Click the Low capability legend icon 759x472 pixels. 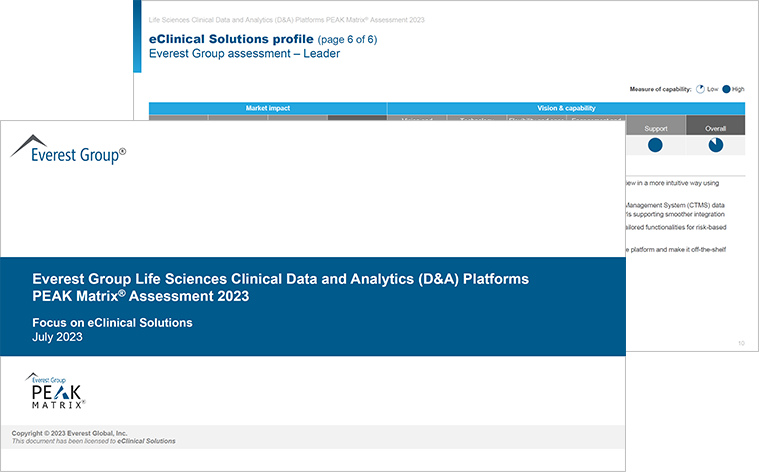[x=701, y=89]
